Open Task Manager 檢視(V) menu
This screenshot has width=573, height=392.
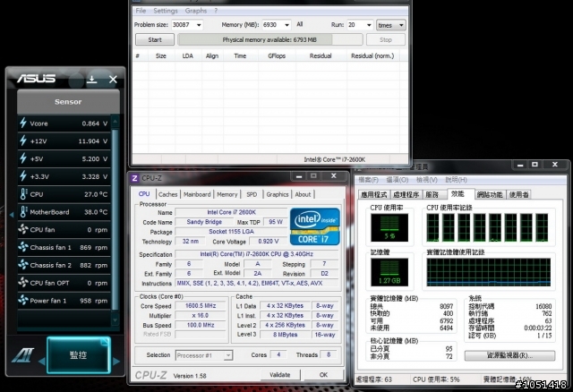(x=427, y=180)
